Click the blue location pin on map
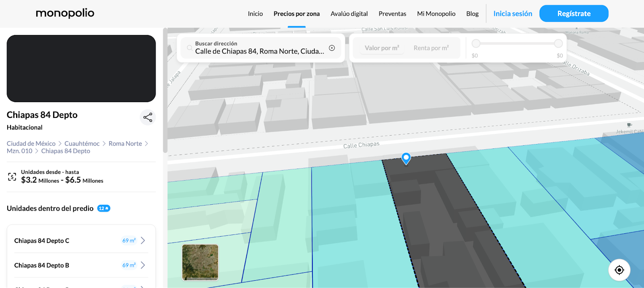The image size is (644, 288). click(406, 158)
